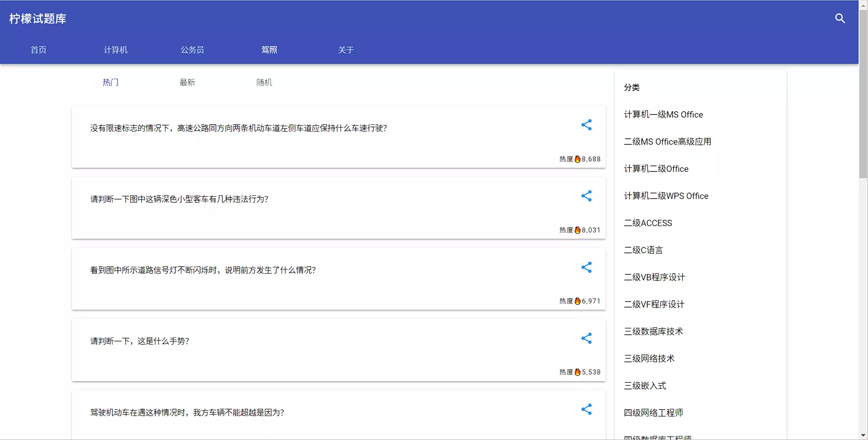Open the 关于 page
868x440 pixels.
[x=346, y=50]
